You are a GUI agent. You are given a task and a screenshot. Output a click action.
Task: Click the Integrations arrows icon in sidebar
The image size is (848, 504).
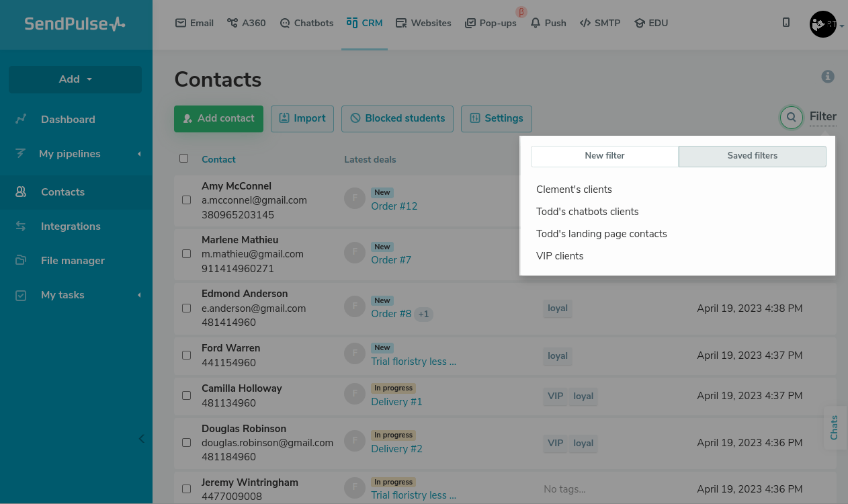(x=21, y=226)
